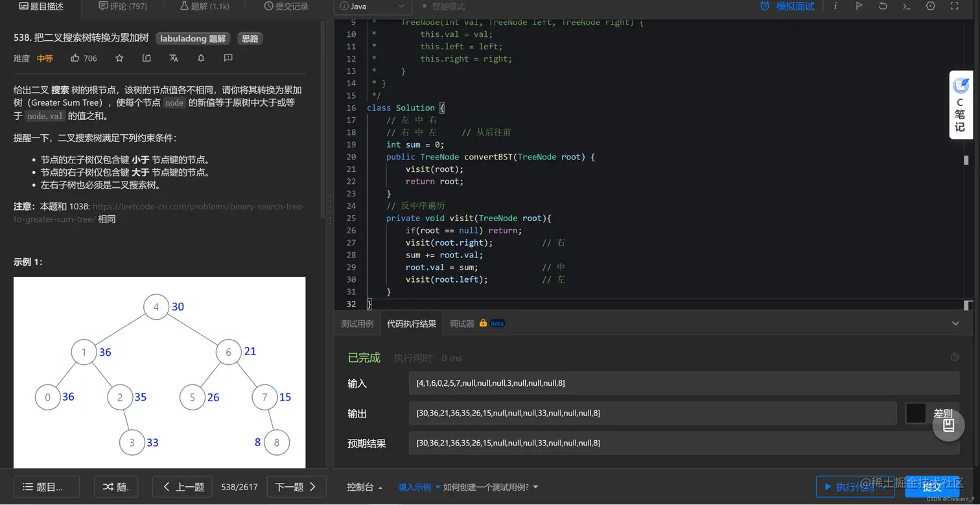Open the C 笔记 notes widget

point(961,104)
